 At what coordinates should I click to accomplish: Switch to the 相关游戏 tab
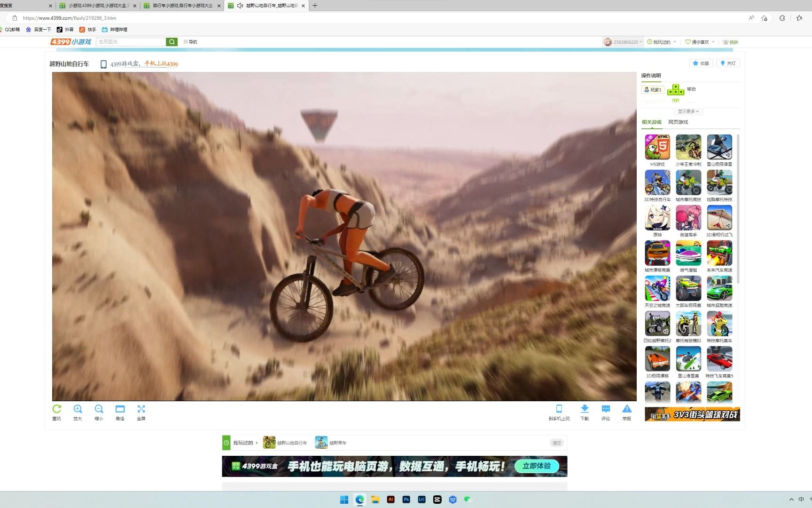pos(652,122)
